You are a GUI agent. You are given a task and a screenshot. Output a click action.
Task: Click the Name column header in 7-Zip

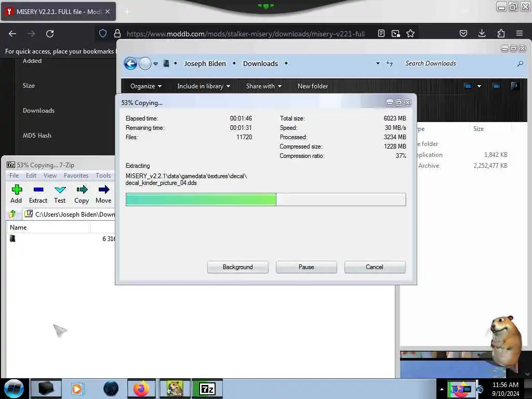coord(48,228)
